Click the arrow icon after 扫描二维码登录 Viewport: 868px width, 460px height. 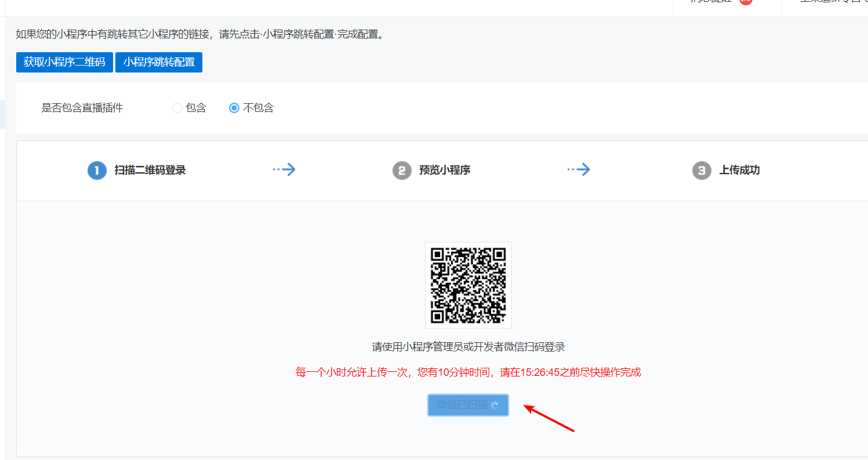pyautogui.click(x=284, y=169)
